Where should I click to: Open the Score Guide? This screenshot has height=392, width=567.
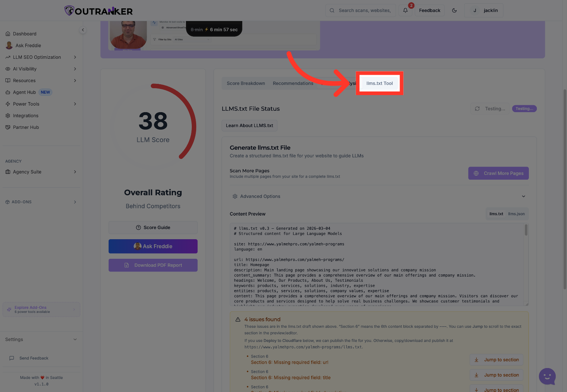point(153,228)
